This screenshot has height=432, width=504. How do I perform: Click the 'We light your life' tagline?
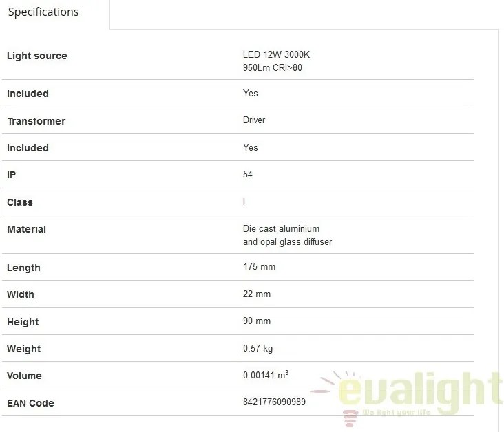397,412
